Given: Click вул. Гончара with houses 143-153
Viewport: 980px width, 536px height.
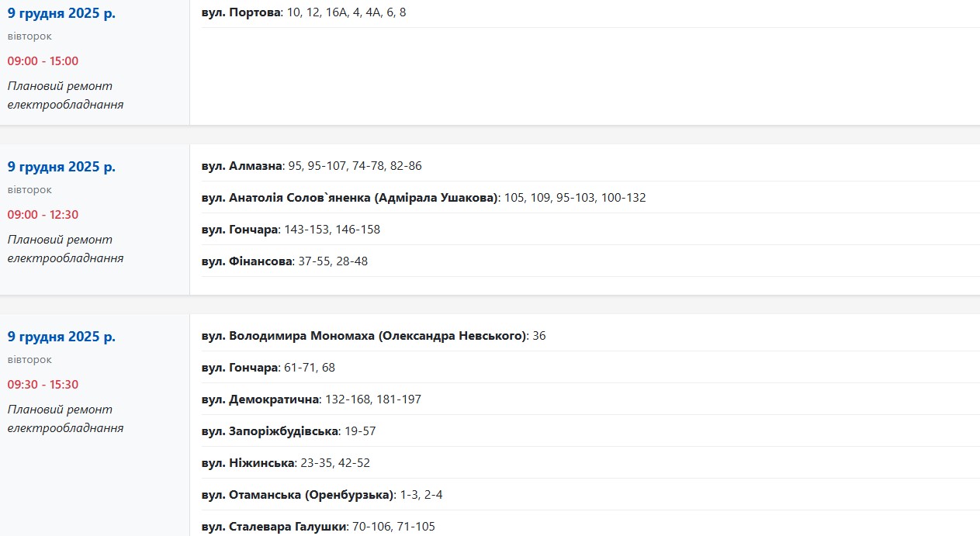Looking at the screenshot, I should point(290,230).
